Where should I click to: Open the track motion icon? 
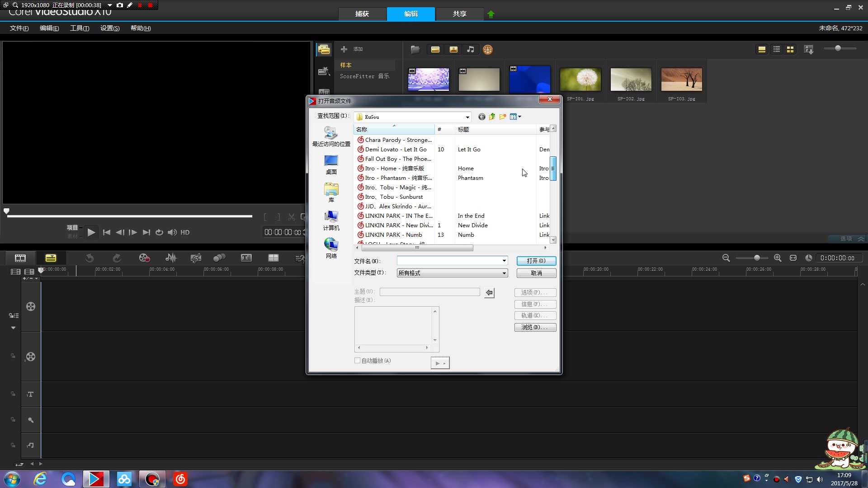tap(219, 258)
